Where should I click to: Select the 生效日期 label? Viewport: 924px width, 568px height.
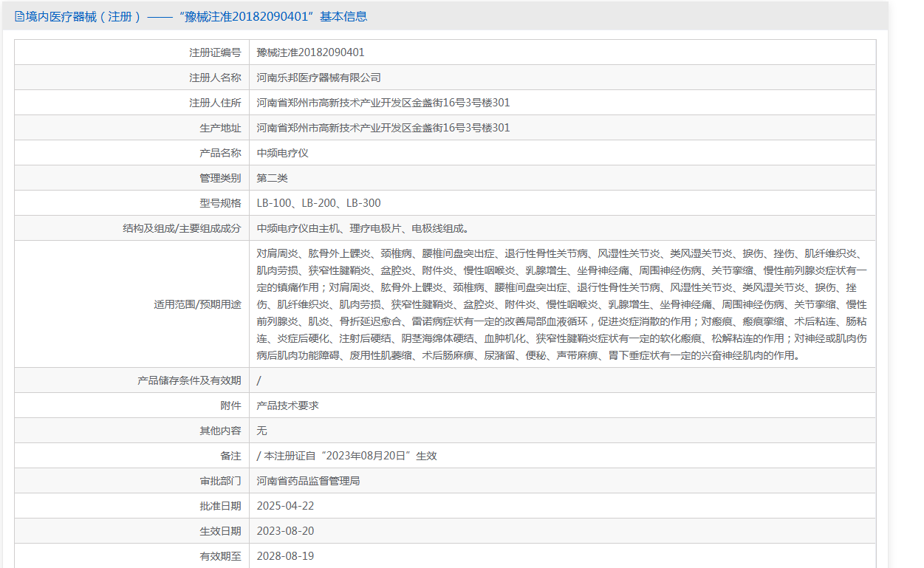pos(220,531)
